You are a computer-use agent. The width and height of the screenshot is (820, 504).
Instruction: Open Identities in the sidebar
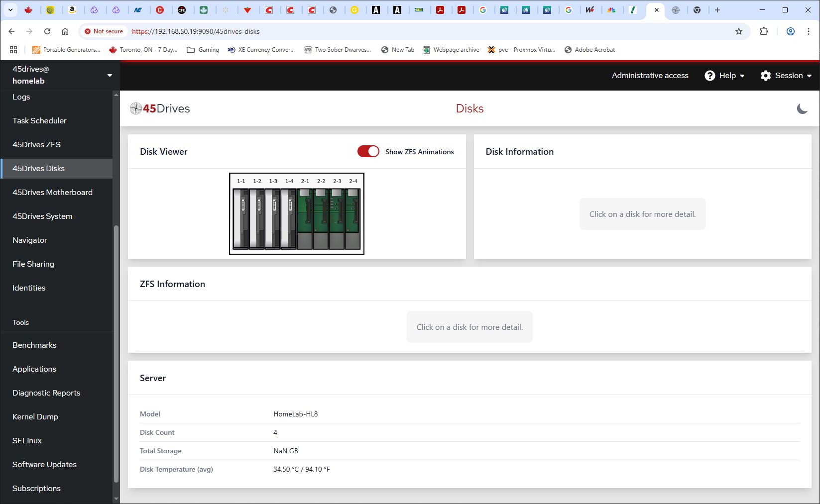[56, 288]
